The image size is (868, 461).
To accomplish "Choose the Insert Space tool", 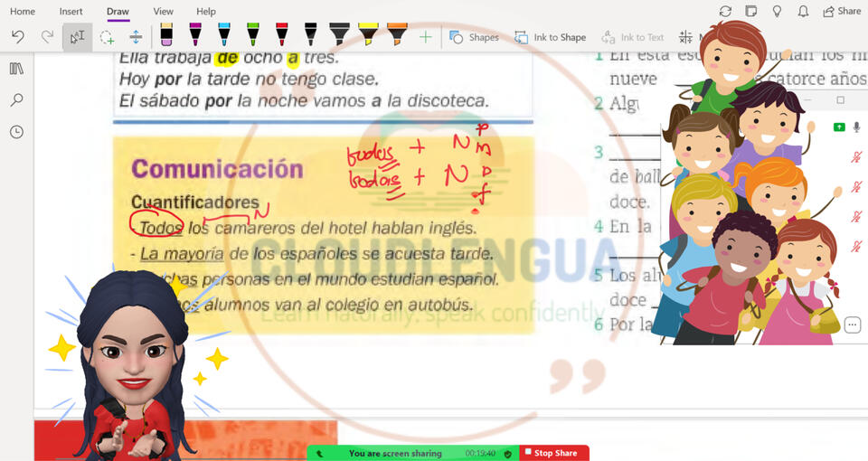I will click(136, 37).
